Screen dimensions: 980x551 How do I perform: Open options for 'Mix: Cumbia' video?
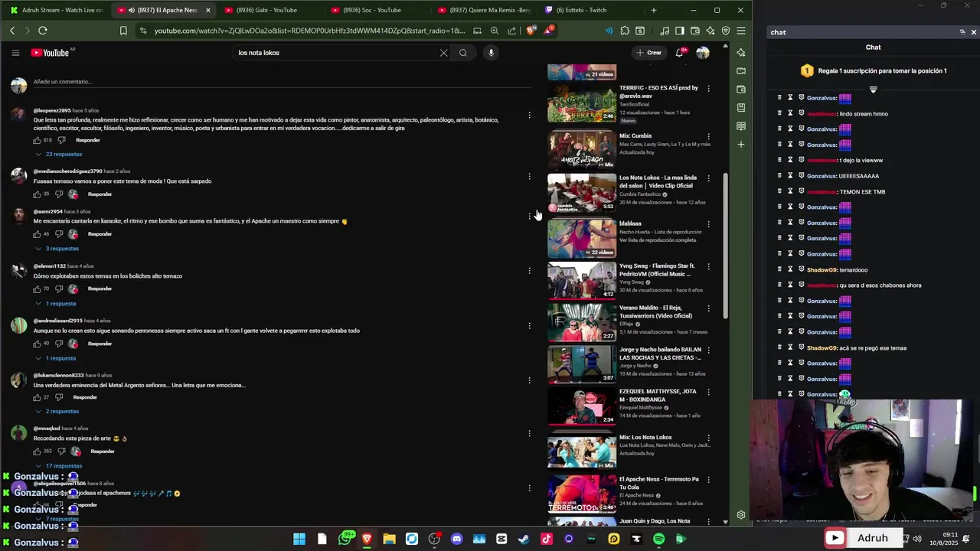tap(708, 136)
